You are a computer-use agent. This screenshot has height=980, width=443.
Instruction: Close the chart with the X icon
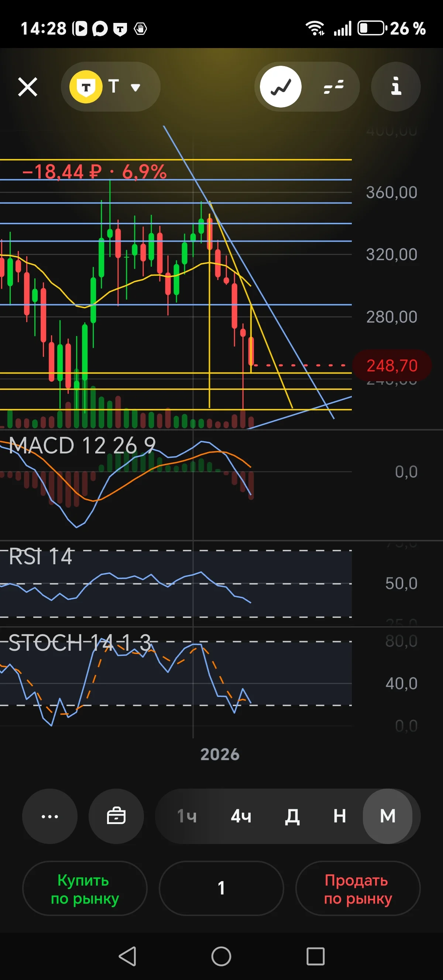pos(28,87)
